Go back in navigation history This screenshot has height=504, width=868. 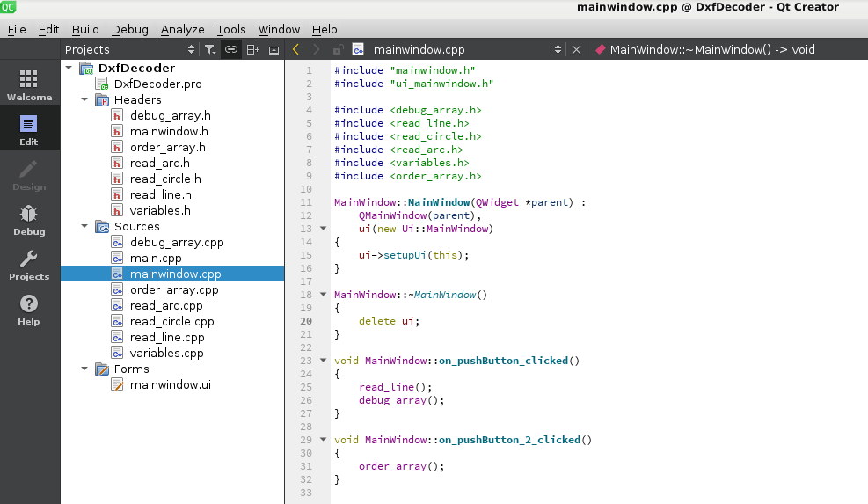[x=295, y=50]
